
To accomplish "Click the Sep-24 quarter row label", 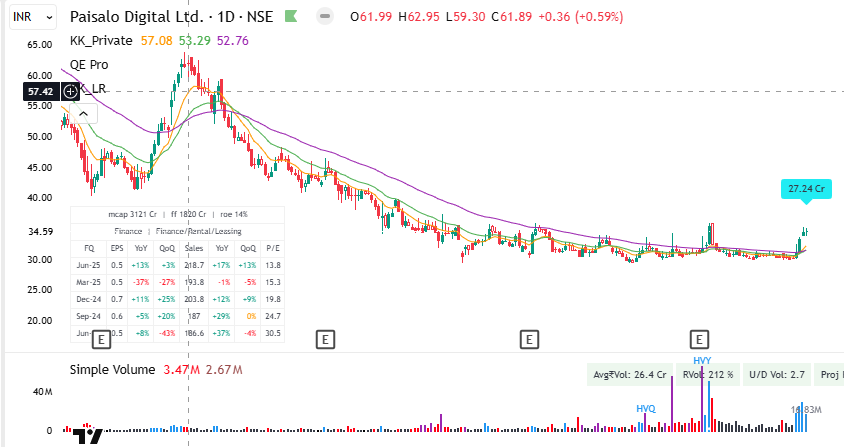I will coord(88,317).
